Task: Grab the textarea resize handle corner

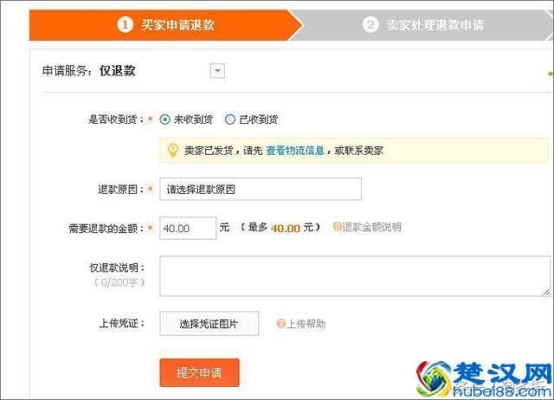Action: coord(546,292)
